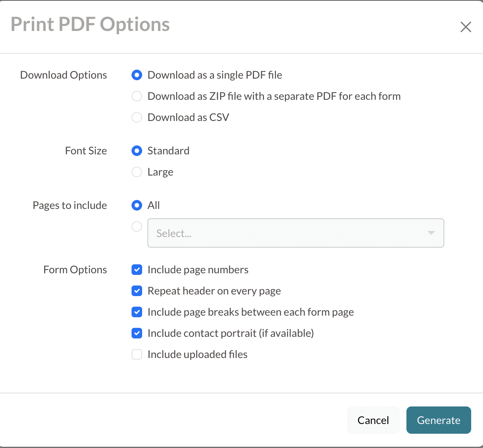
Task: Disable Repeat header on every page
Action: (137, 291)
